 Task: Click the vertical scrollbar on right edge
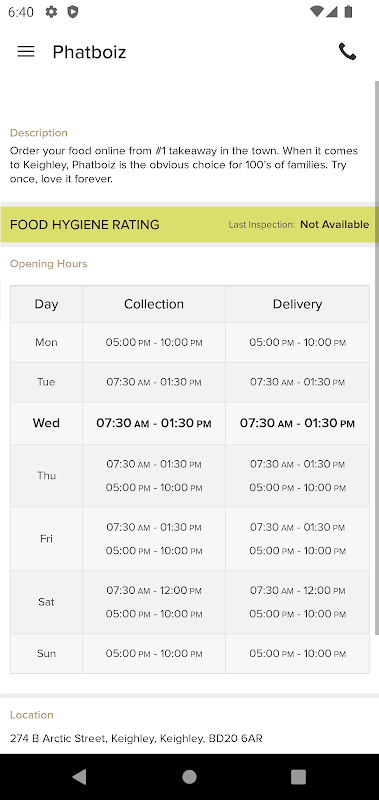pyautogui.click(x=377, y=357)
